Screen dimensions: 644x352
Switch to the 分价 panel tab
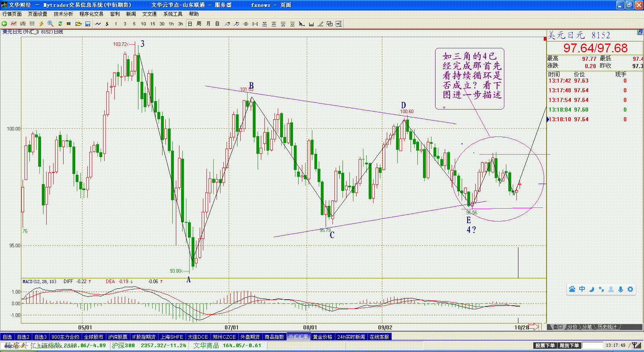pyautogui.click(x=572, y=327)
